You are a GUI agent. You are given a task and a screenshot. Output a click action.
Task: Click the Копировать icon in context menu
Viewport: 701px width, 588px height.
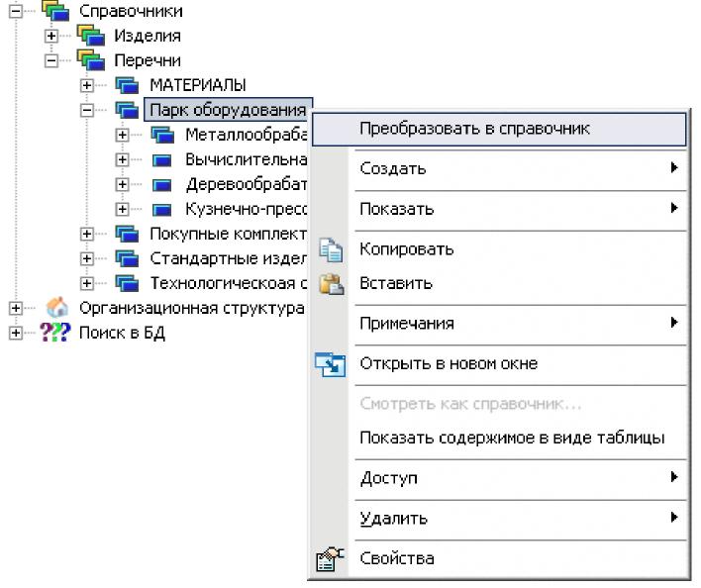click(x=331, y=249)
